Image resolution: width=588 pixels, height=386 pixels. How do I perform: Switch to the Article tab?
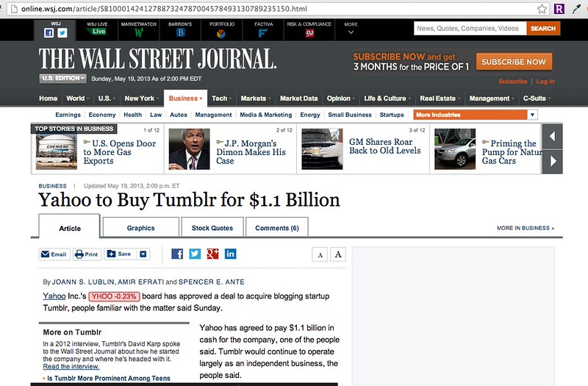coord(69,228)
